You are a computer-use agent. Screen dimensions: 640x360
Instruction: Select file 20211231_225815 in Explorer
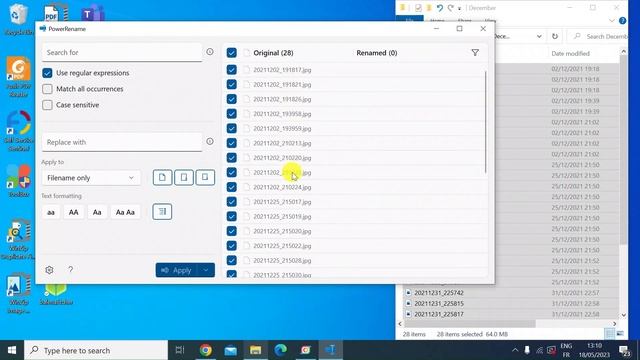tap(439, 303)
